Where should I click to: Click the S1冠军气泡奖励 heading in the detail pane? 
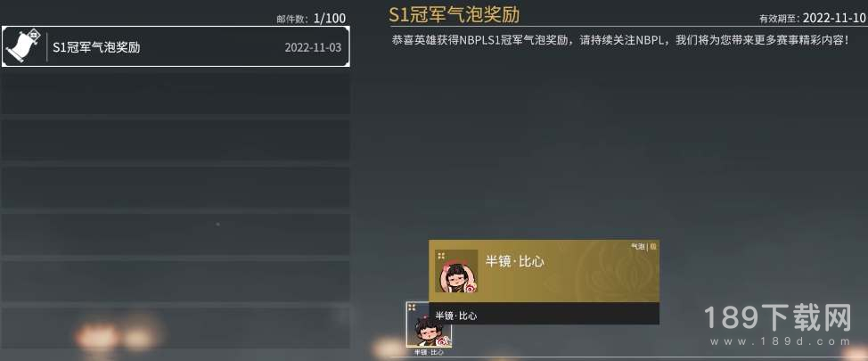[x=454, y=14]
